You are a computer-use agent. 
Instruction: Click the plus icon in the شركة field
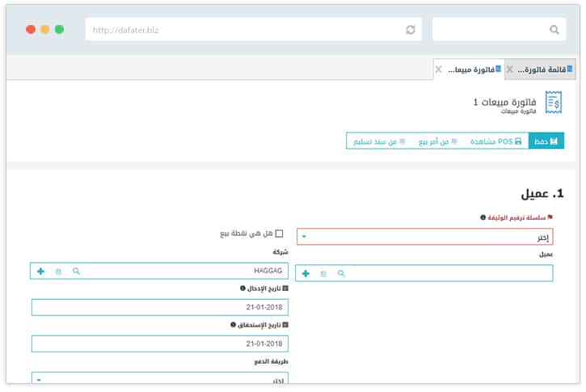(x=40, y=272)
